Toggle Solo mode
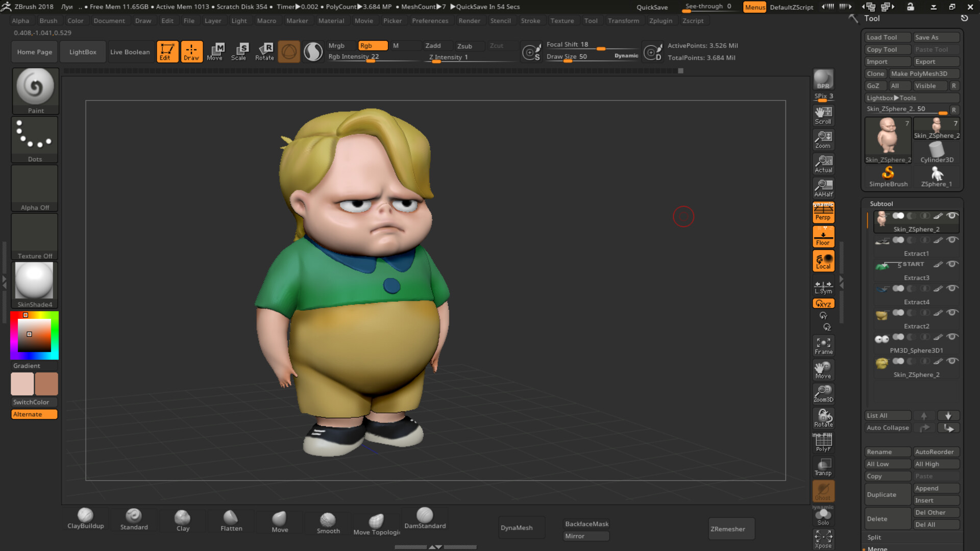The image size is (980, 551). tap(823, 516)
